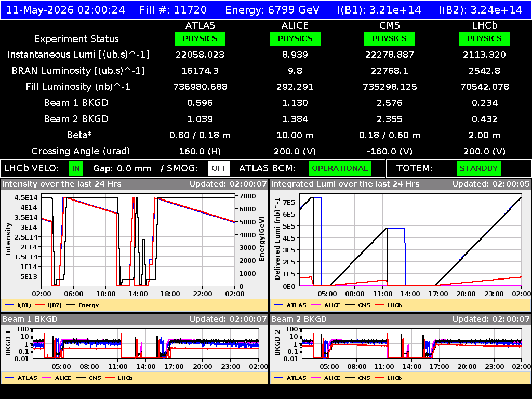
Task: Click the LHCb VELO green IN indicator
Action: click(x=76, y=169)
